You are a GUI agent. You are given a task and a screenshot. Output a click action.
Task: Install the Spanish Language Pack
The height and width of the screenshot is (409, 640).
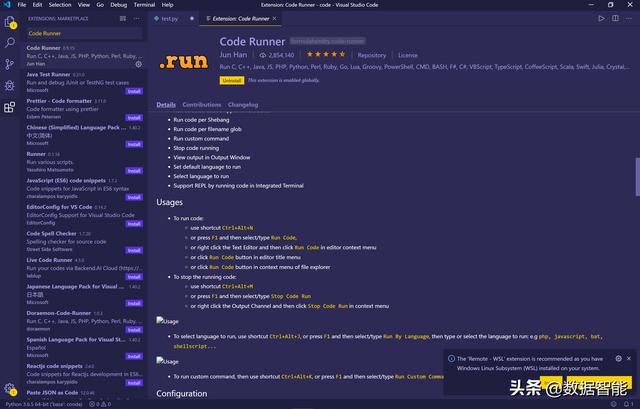click(x=134, y=356)
